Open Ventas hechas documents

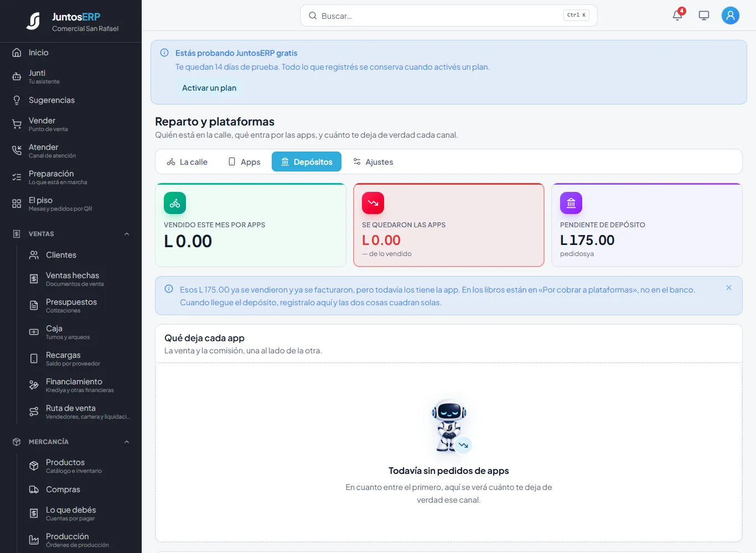79,279
